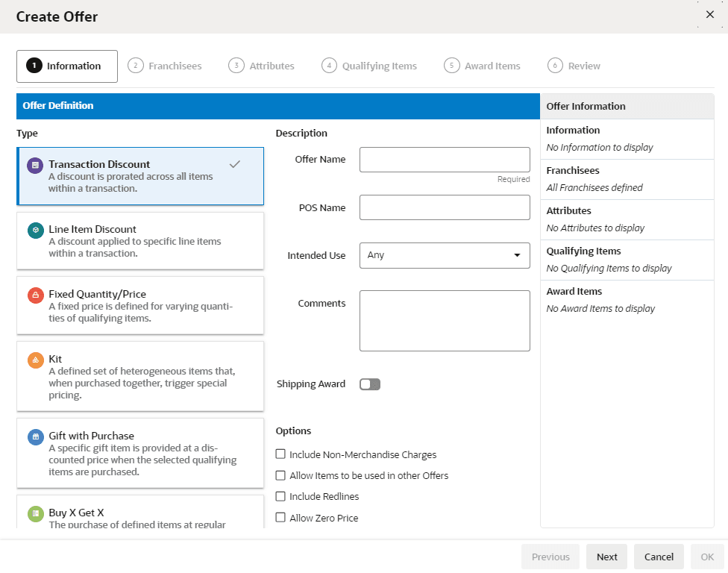Enable the Include Redlines checkbox
Viewport: 728px width, 573px height.
[280, 496]
